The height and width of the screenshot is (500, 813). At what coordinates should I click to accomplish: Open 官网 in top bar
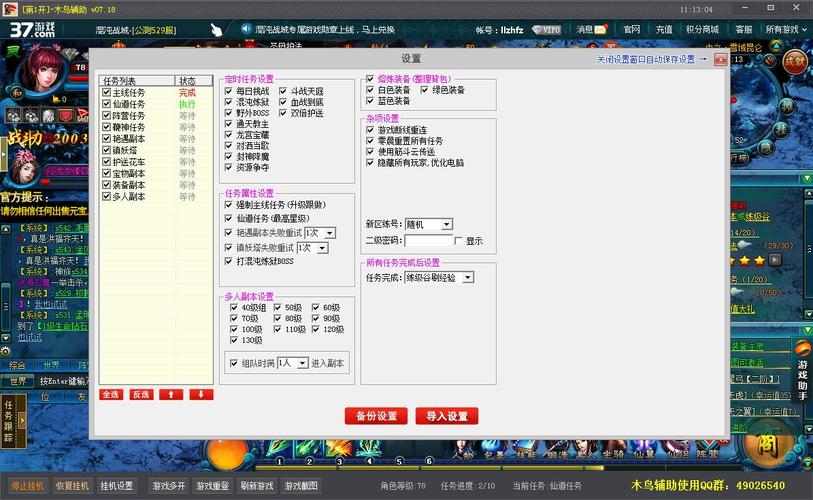[632, 30]
